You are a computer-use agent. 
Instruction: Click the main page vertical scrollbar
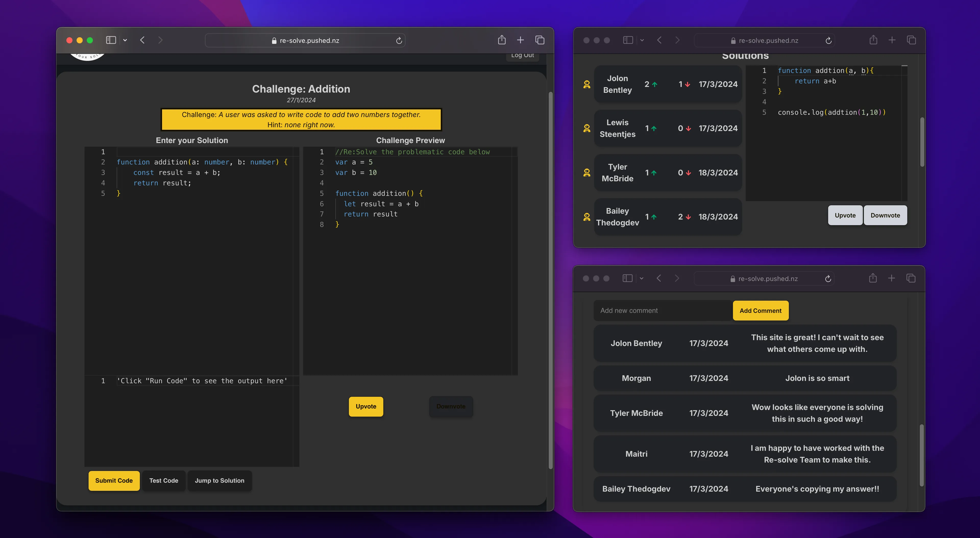(x=550, y=280)
